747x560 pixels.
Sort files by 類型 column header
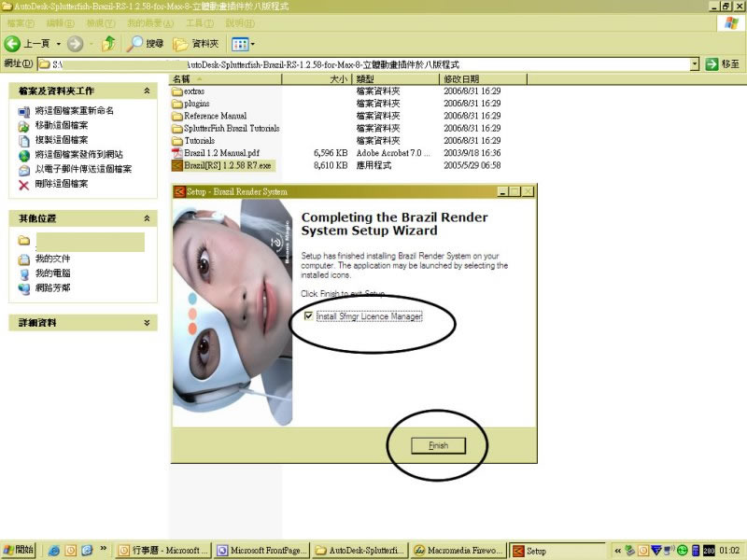(x=396, y=79)
